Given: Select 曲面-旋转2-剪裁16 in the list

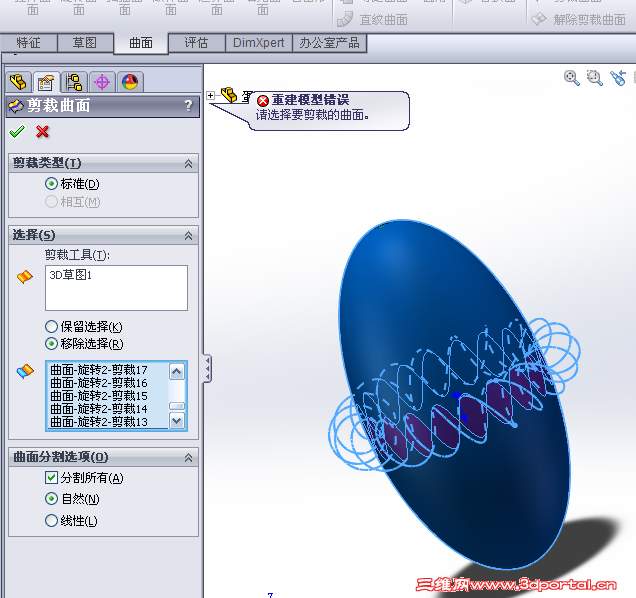Looking at the screenshot, I should click(x=99, y=383).
